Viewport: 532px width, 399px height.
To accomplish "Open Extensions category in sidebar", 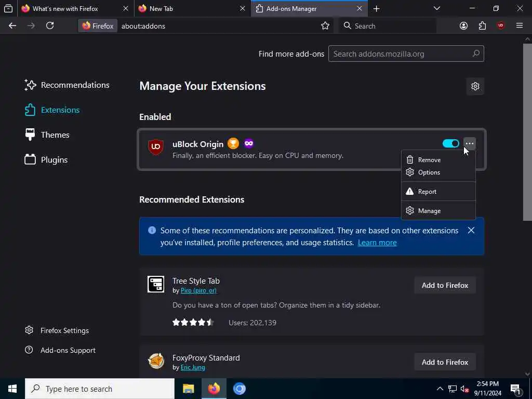I will (52, 110).
